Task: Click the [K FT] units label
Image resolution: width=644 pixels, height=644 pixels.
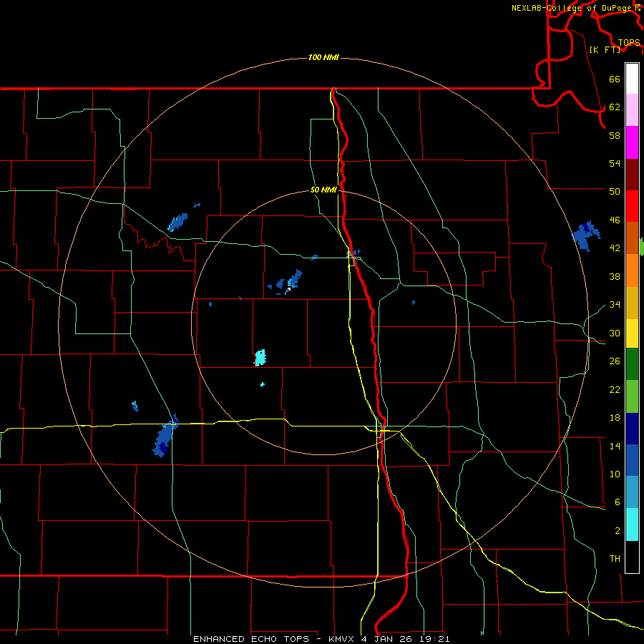Action: 605,49
